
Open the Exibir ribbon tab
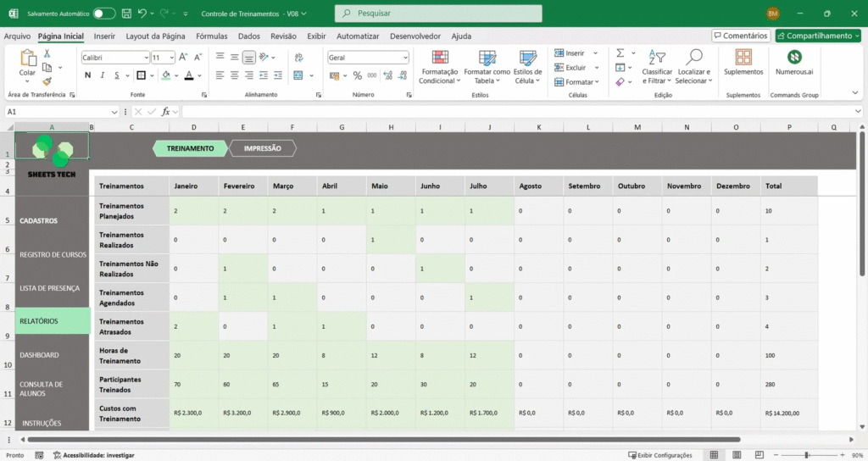point(316,36)
